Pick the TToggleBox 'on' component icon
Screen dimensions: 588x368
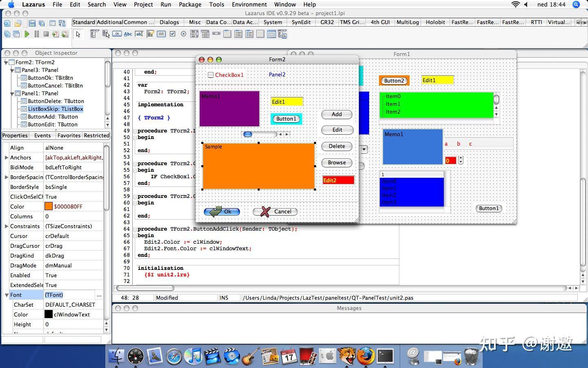pos(161,34)
